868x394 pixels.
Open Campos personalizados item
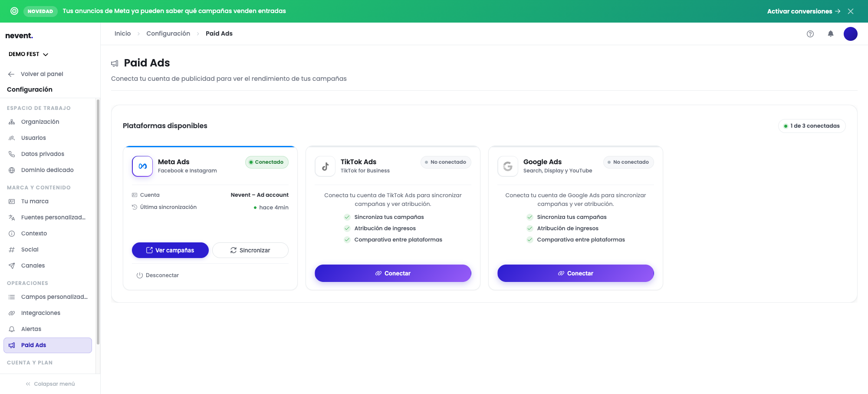pyautogui.click(x=48, y=297)
